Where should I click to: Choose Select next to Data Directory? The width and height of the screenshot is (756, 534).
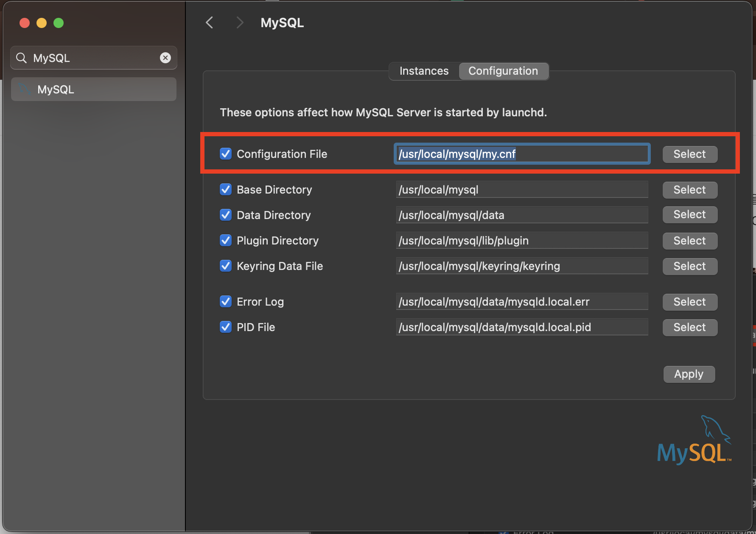coord(690,214)
